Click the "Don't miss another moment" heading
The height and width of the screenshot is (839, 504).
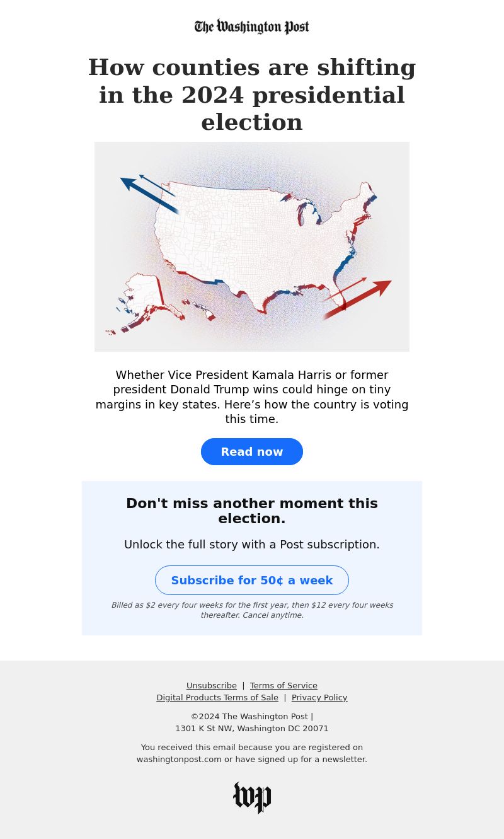pyautogui.click(x=252, y=511)
